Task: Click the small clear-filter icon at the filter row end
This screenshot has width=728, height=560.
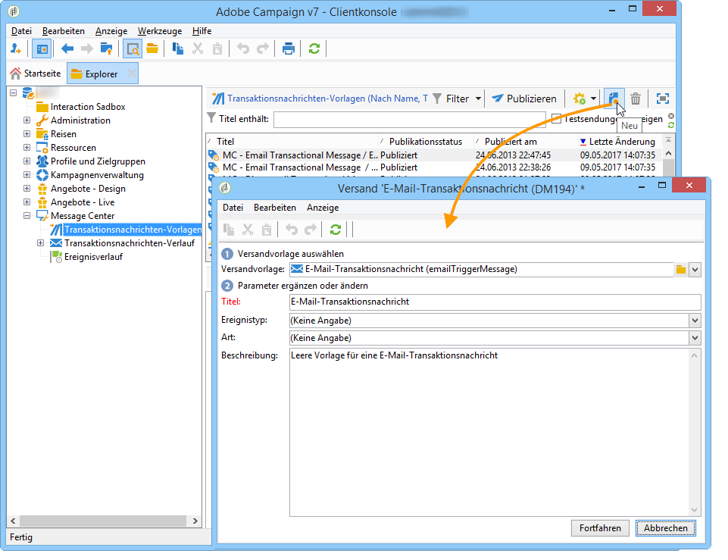Action: pyautogui.click(x=671, y=116)
